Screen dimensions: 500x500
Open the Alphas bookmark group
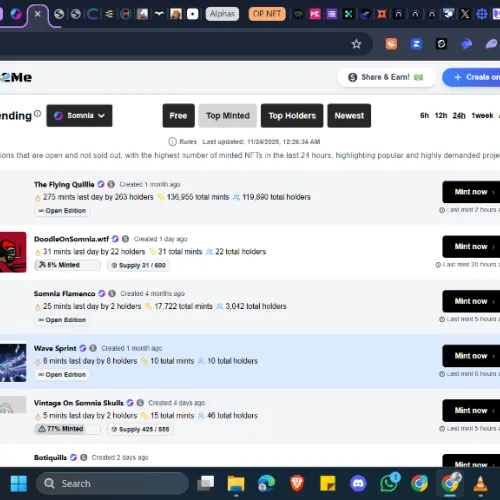222,14
